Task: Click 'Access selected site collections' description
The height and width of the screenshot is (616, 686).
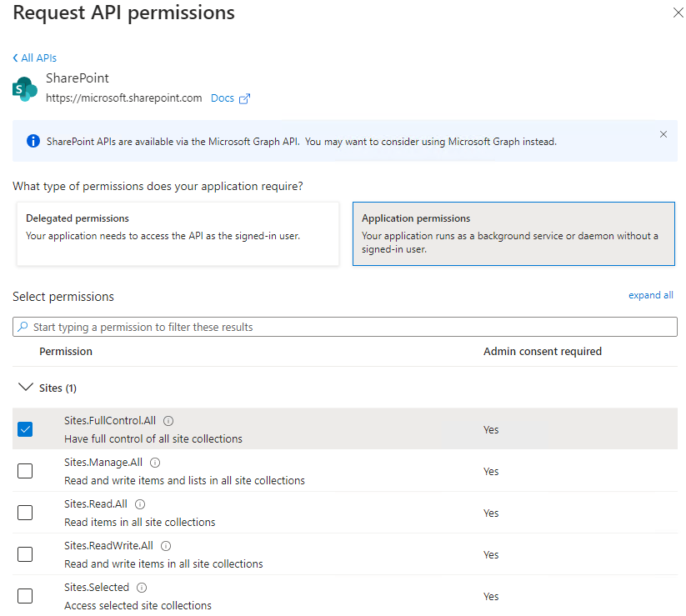Action: 138,605
